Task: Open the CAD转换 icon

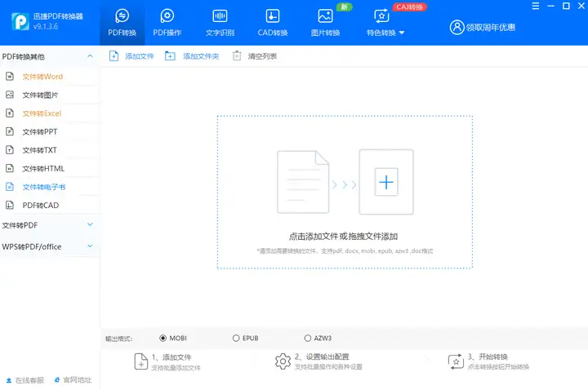Action: coord(273,16)
